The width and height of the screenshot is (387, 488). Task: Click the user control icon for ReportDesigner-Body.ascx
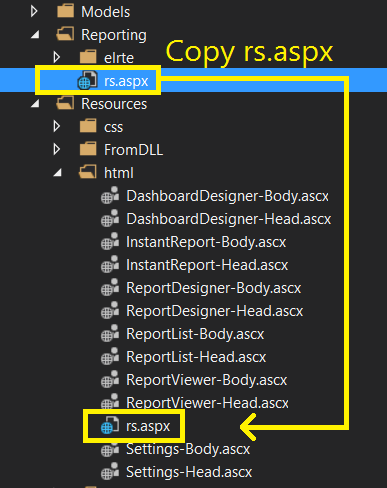(110, 287)
